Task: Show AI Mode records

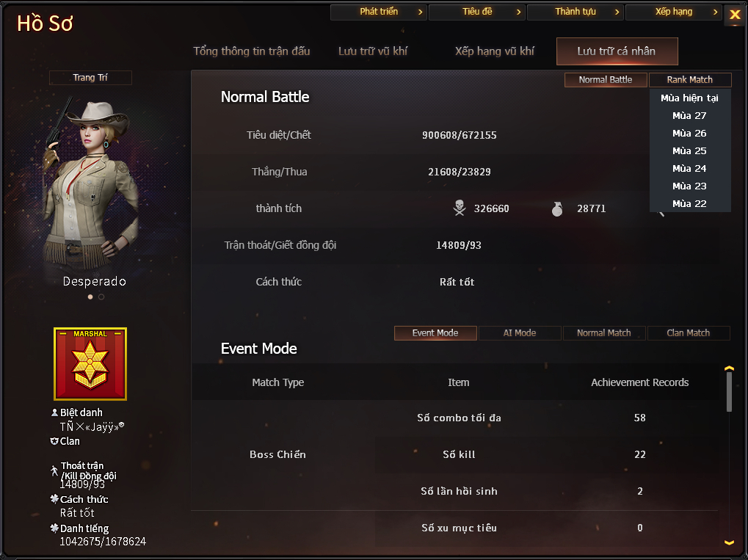Action: [520, 333]
